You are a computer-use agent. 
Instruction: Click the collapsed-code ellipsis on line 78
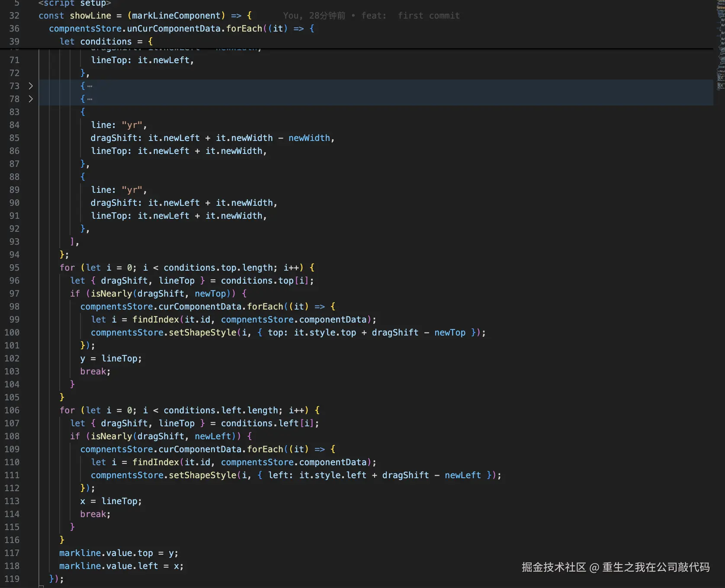(x=90, y=99)
